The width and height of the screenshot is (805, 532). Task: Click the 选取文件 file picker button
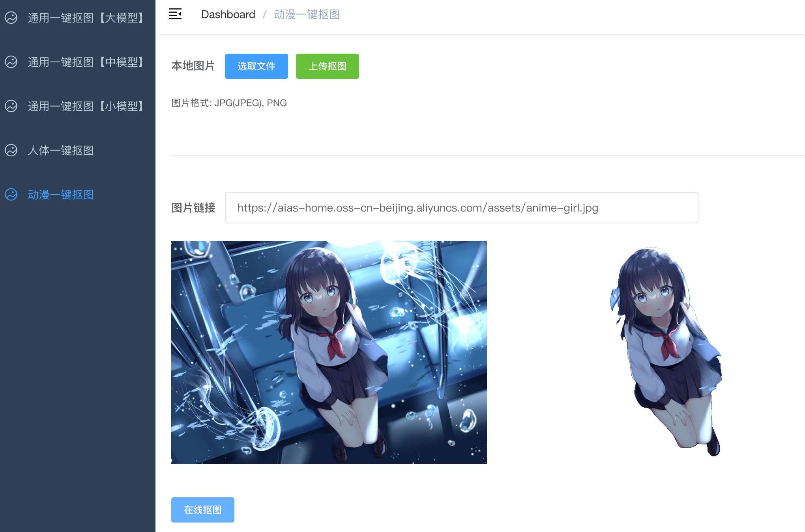coord(256,66)
